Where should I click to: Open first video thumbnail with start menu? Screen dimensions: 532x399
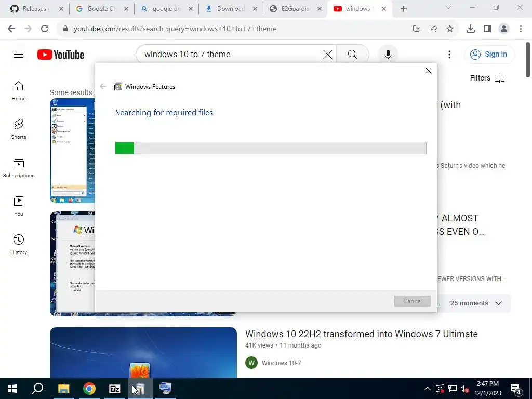[72, 151]
